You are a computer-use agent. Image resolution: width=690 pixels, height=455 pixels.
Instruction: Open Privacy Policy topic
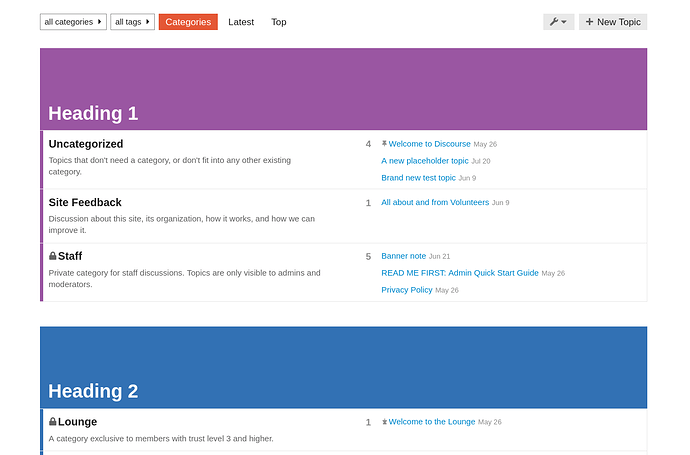click(407, 290)
